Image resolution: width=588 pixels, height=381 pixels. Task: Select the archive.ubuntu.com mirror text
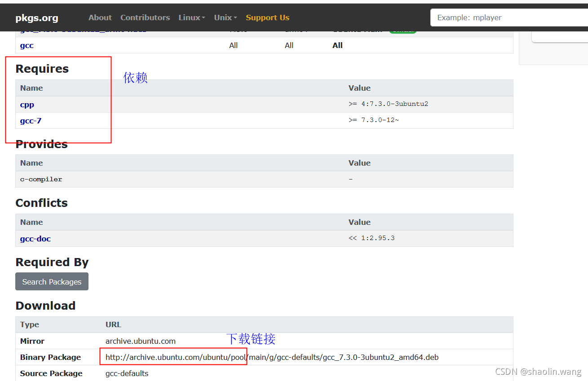[141, 341]
